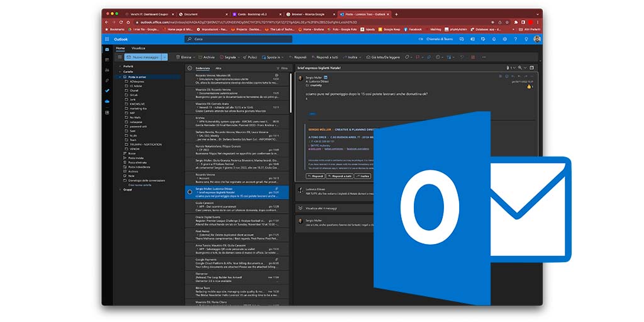This screenshot has width=644, height=322.
Task: Open the To Do checkmark app
Action: coord(107,91)
